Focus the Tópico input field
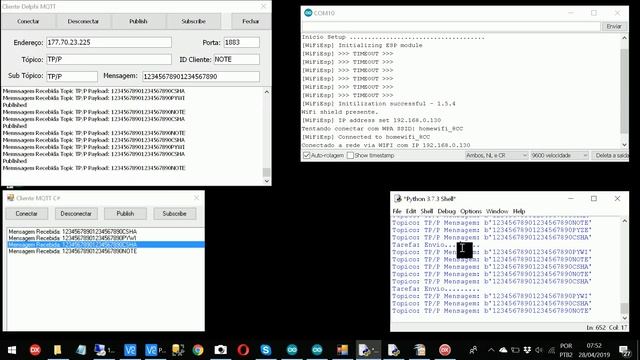The width and height of the screenshot is (640, 360). coord(109,60)
